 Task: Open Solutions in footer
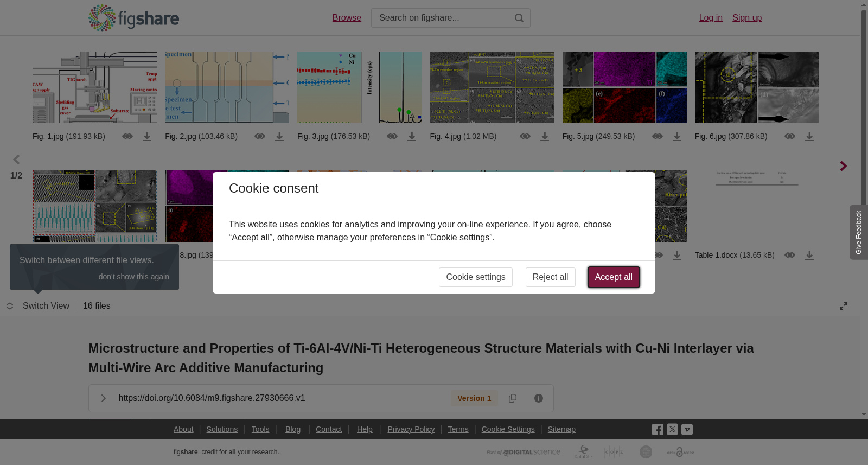point(222,429)
